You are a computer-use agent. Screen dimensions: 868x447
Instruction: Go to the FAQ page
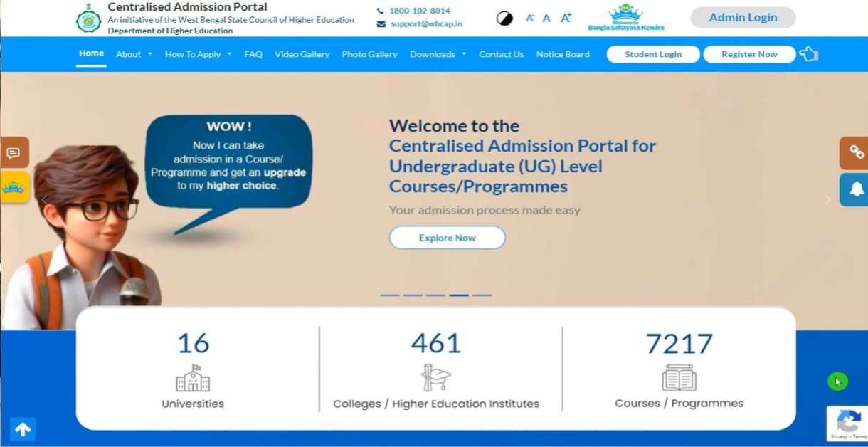coord(253,54)
